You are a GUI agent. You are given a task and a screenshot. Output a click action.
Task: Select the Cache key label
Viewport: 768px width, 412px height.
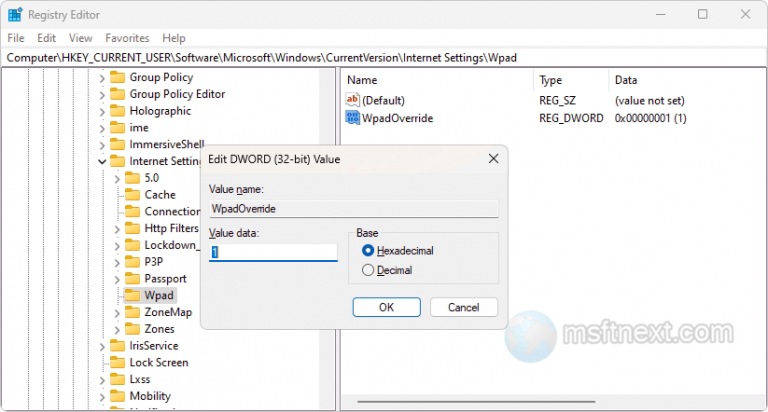click(160, 194)
